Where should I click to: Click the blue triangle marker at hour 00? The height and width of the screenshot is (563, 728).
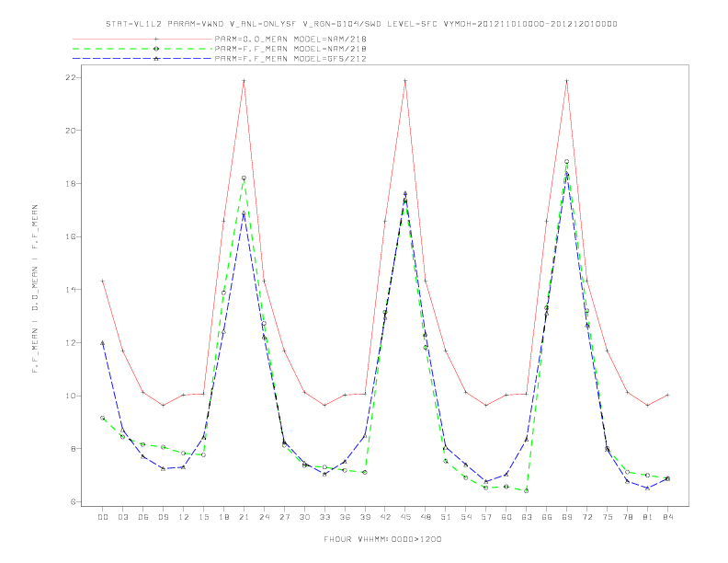(103, 343)
